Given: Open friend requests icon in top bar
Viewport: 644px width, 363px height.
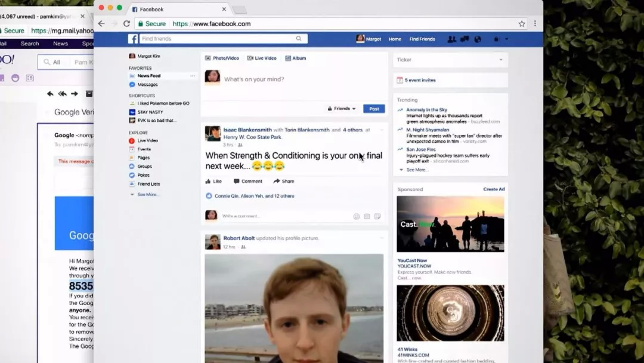Looking at the screenshot, I should tap(451, 39).
